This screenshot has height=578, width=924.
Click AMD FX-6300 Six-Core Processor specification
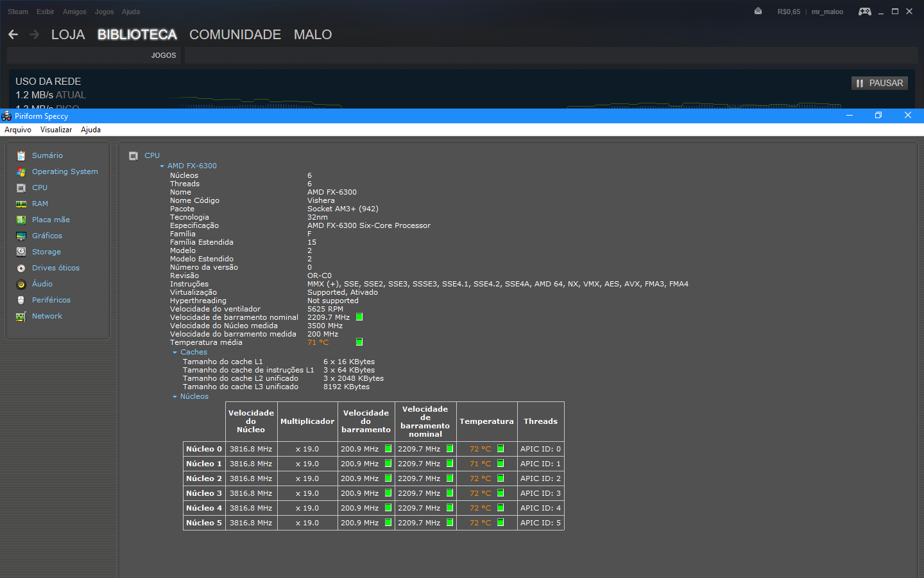click(369, 225)
